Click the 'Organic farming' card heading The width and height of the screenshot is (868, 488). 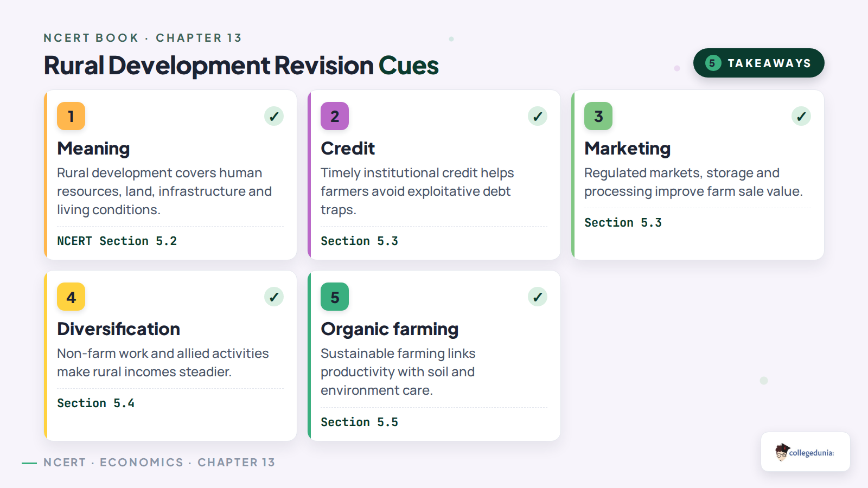point(390,329)
